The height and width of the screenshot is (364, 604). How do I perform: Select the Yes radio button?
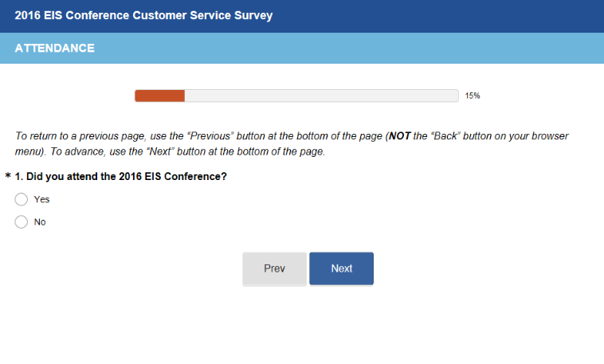coord(22,200)
